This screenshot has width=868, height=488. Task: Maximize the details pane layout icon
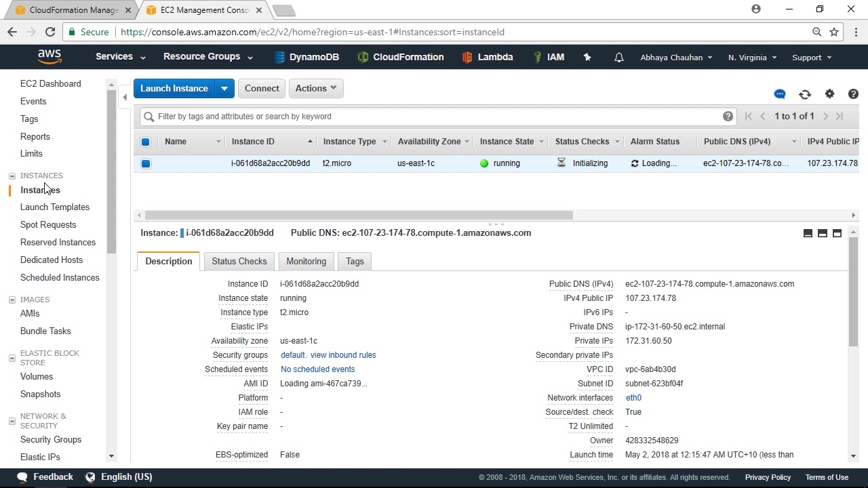[x=837, y=233]
